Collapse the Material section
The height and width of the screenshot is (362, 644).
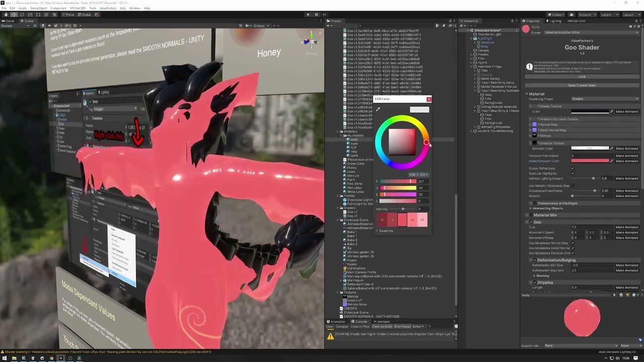527,94
